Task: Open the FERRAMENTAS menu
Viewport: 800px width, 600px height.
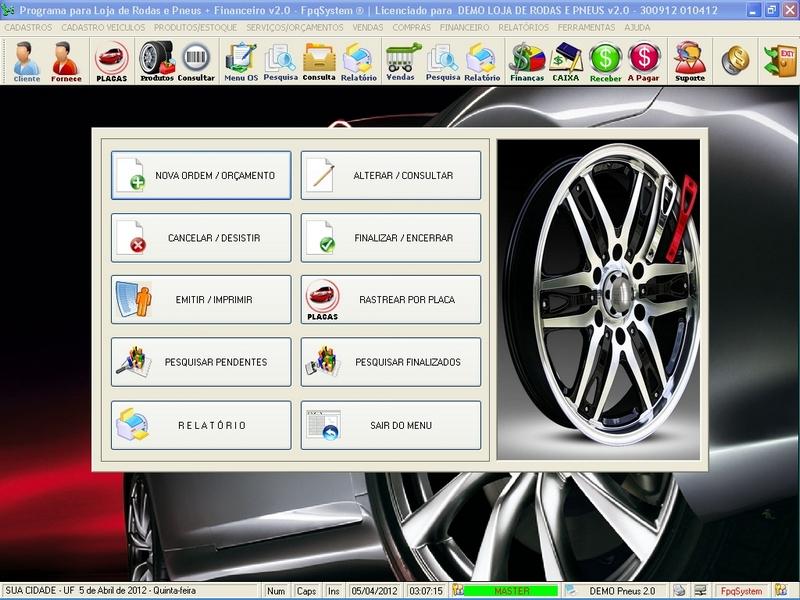Action: [x=587, y=28]
